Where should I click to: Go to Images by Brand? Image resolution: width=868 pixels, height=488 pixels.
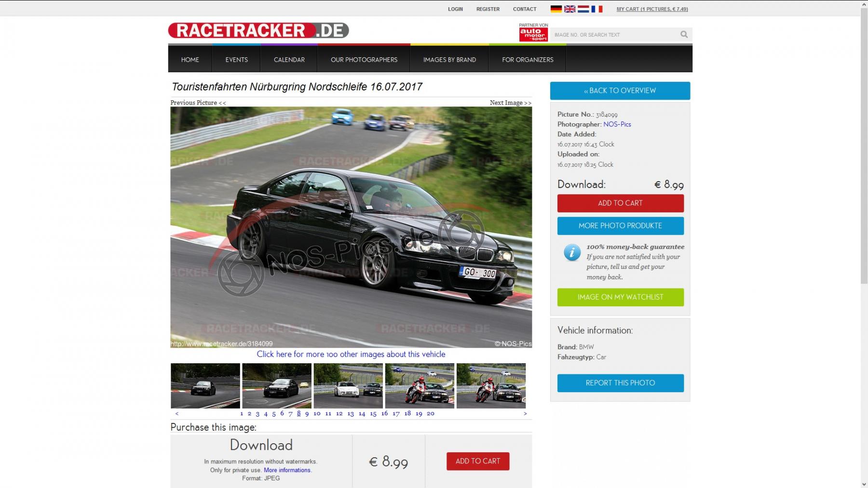[449, 60]
